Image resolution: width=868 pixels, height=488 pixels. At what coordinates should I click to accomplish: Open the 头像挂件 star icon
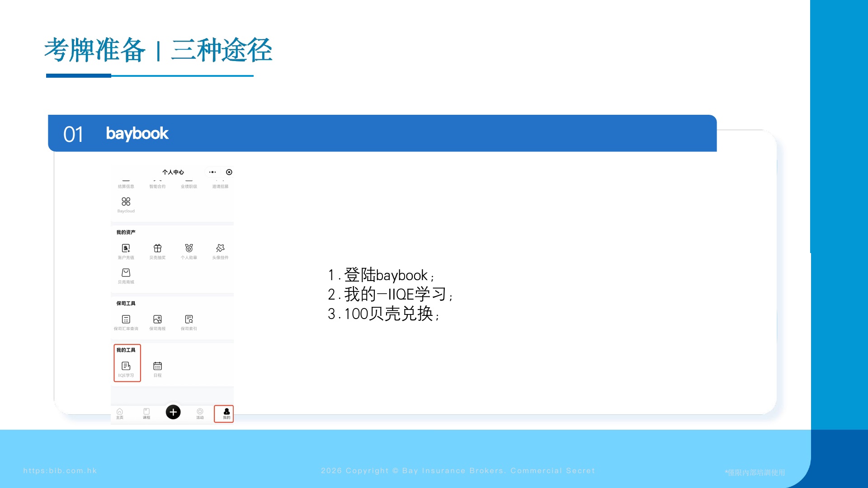click(220, 248)
